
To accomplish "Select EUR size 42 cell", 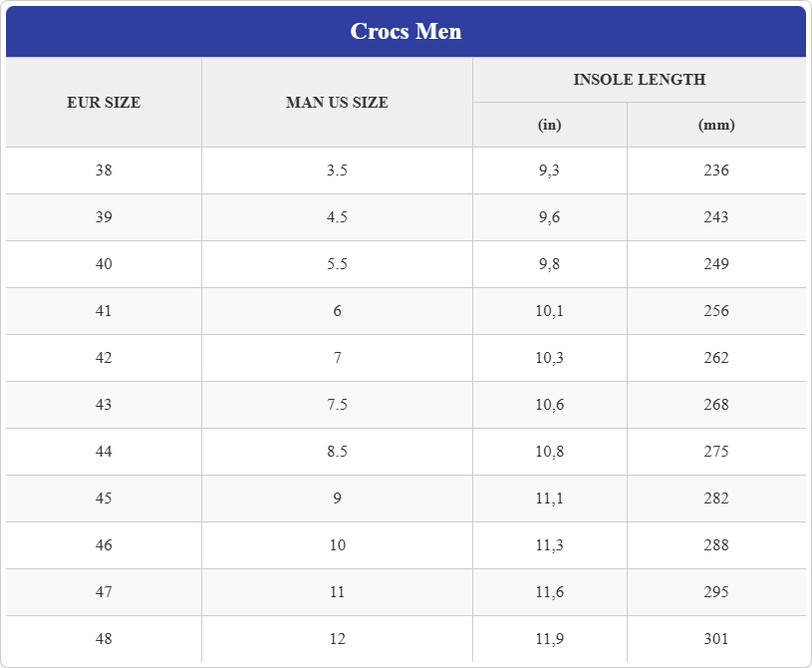I will (x=104, y=358).
